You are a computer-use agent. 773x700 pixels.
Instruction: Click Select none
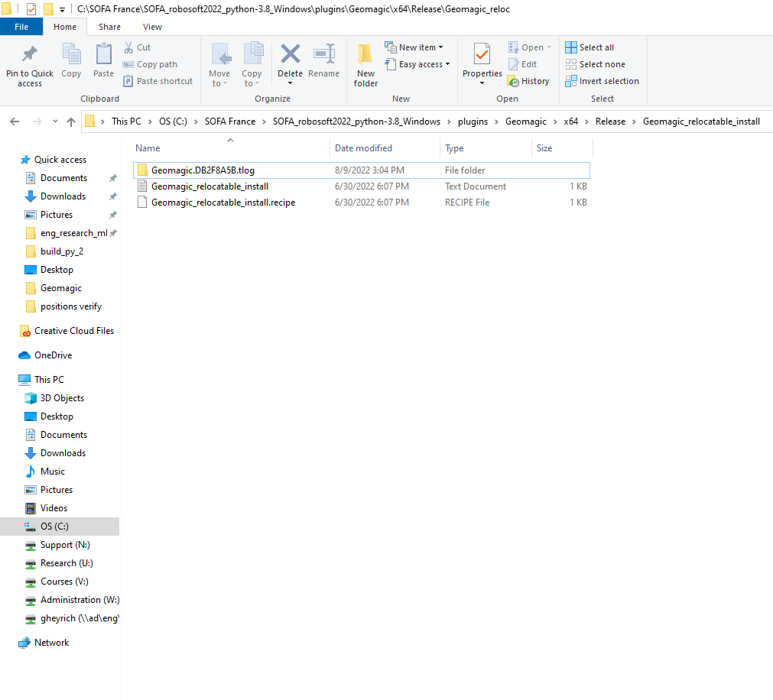point(596,64)
